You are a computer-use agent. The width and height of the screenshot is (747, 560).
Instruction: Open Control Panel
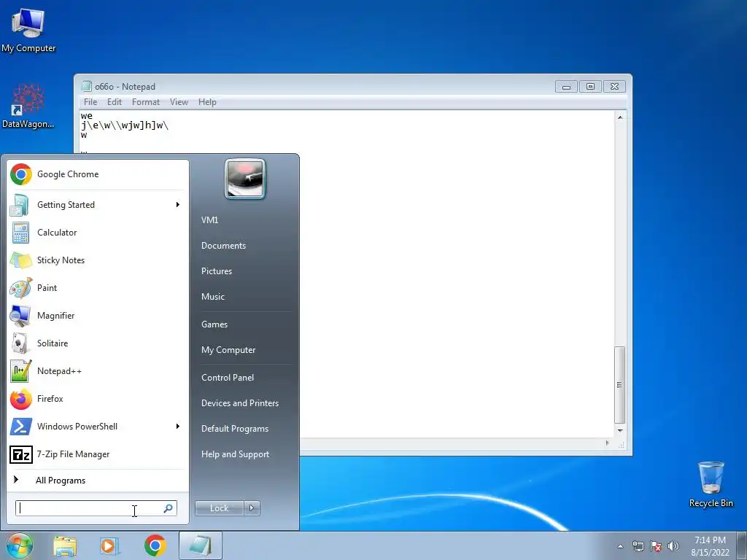tap(228, 378)
